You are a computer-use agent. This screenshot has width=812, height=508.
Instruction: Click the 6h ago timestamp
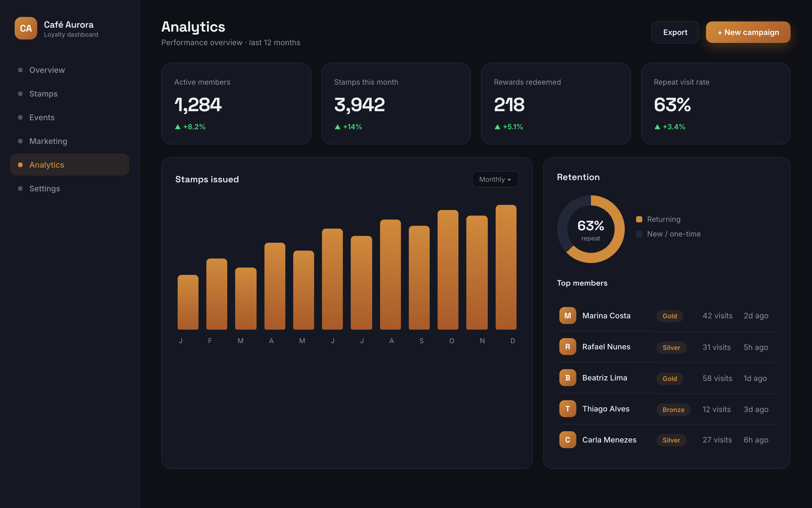coord(756,440)
